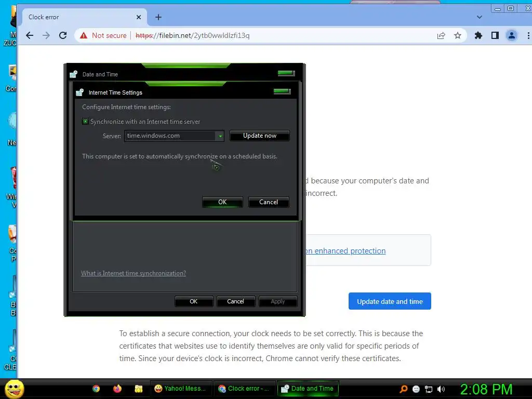Click the Date and Time title icon
The image size is (532, 399).
(x=74, y=74)
